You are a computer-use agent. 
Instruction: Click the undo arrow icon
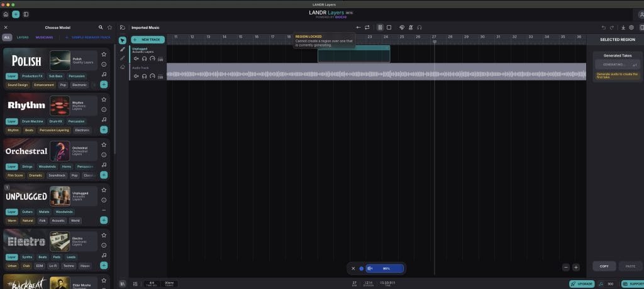click(604, 28)
